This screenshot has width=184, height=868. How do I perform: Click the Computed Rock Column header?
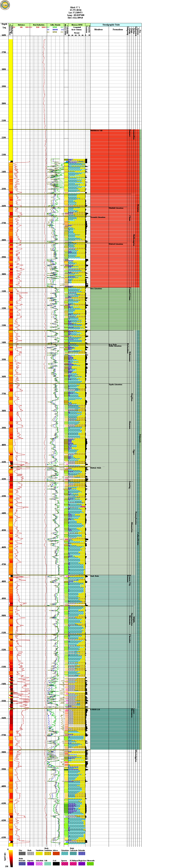[x=77, y=29]
